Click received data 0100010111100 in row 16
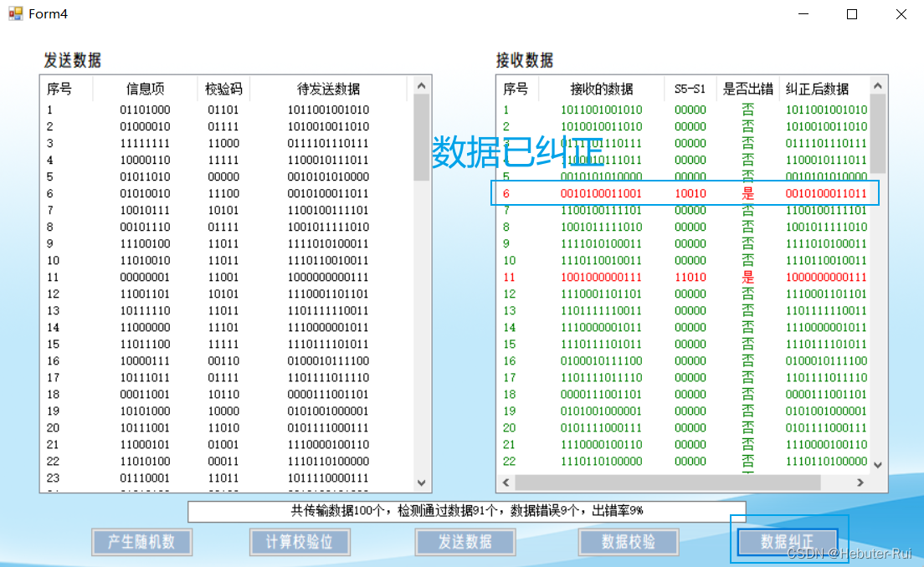The width and height of the screenshot is (924, 567). point(602,361)
